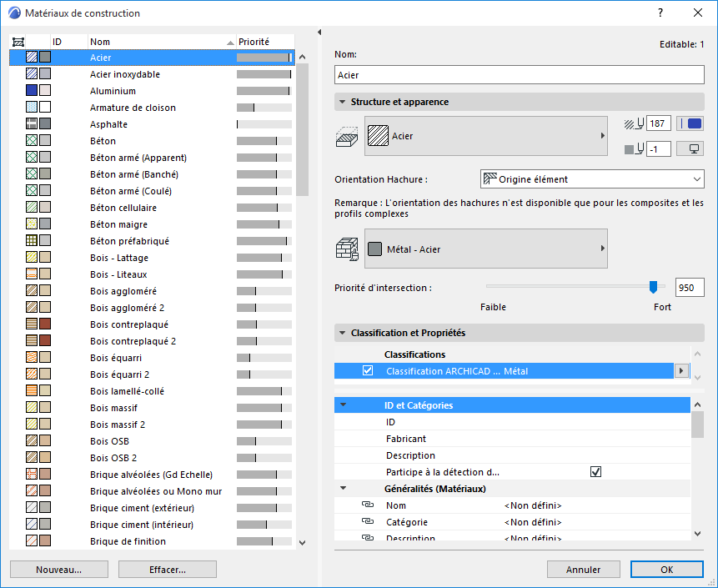Click the Description row under ID et Catégories
Screen dimensions: 718x588
point(512,455)
